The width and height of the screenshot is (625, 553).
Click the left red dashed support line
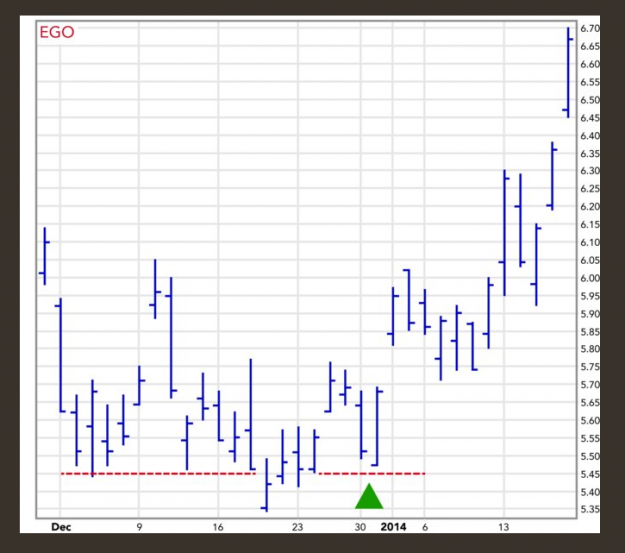158,474
